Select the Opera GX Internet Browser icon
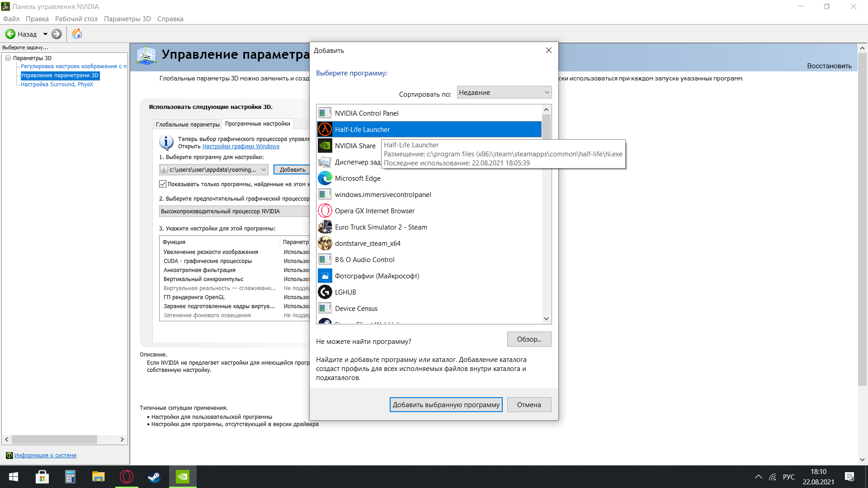The width and height of the screenshot is (868, 488). point(325,211)
